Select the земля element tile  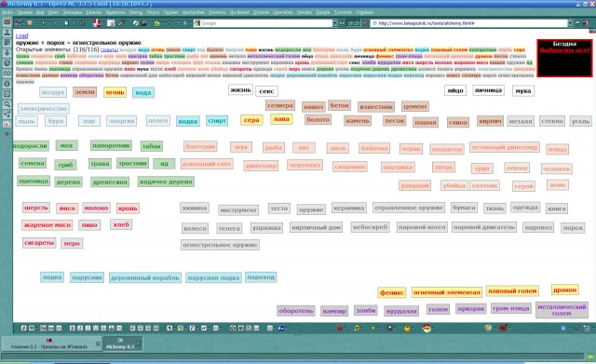[x=85, y=92]
